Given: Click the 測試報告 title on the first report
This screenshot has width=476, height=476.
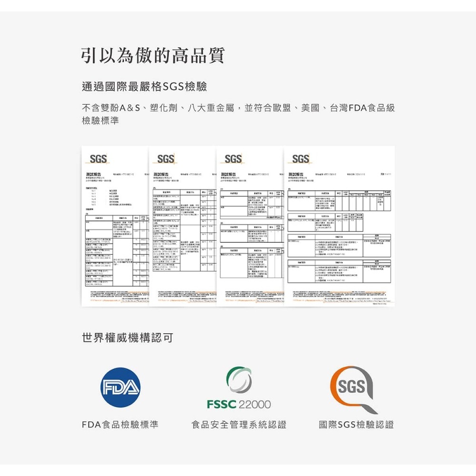Looking at the screenshot, I should 93,174.
